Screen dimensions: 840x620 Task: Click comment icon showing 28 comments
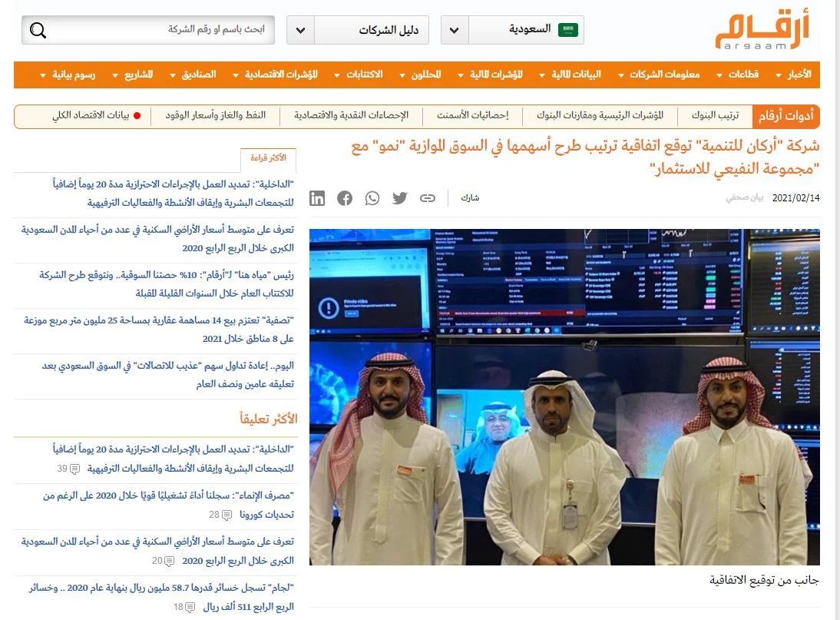[x=227, y=515]
